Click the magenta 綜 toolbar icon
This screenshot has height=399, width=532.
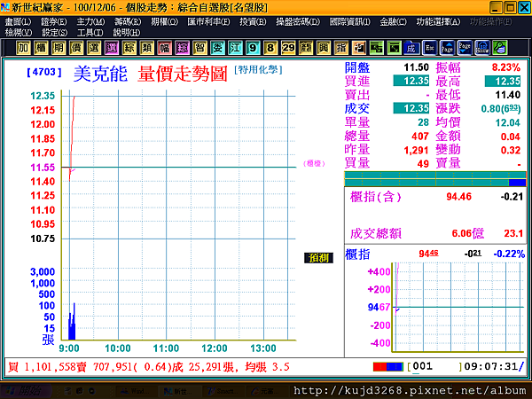[x=182, y=48]
